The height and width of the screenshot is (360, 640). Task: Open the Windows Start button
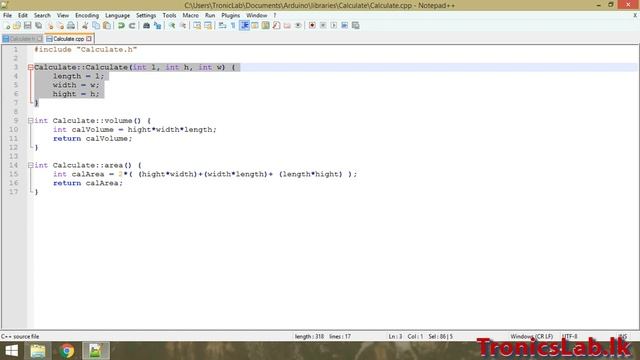(x=11, y=351)
